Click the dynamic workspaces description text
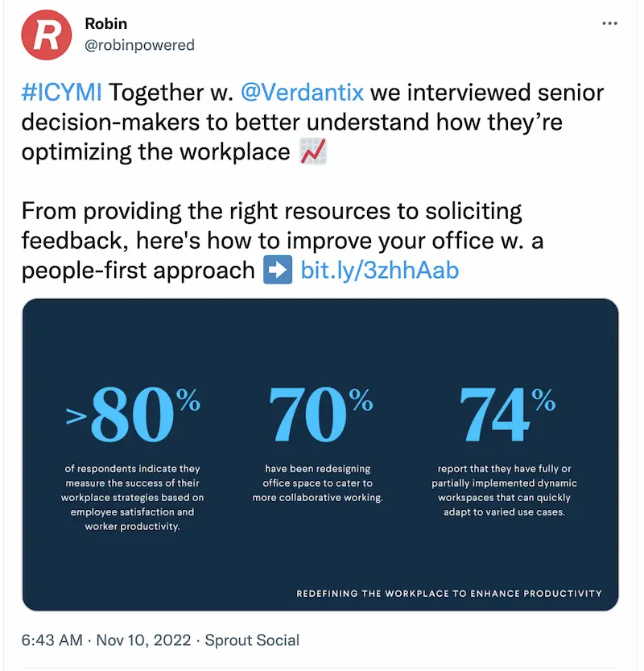The width and height of the screenshot is (644, 671). tap(505, 491)
